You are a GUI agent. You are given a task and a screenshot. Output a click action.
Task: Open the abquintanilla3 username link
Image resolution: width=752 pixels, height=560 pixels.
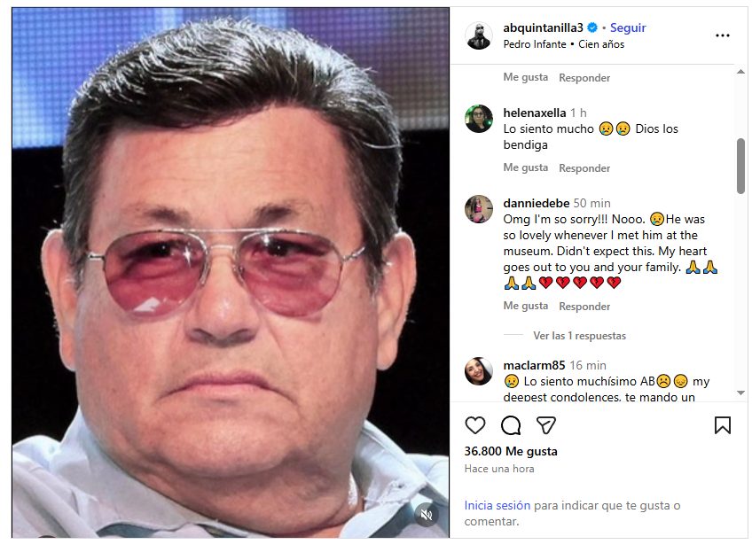pos(543,27)
